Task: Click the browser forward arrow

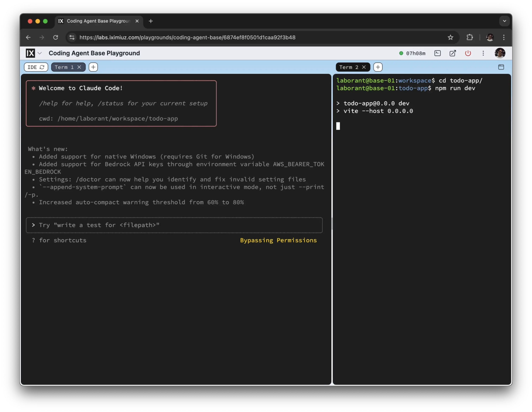Action: [x=42, y=37]
